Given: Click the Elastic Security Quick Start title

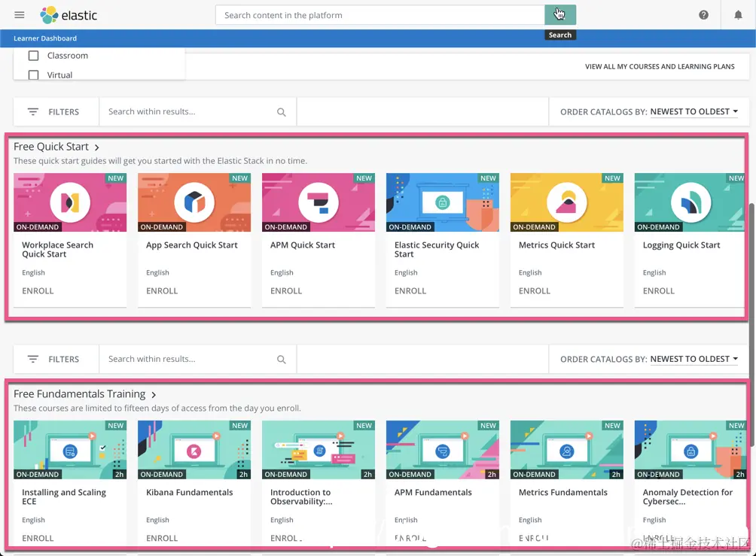Looking at the screenshot, I should coord(436,250).
